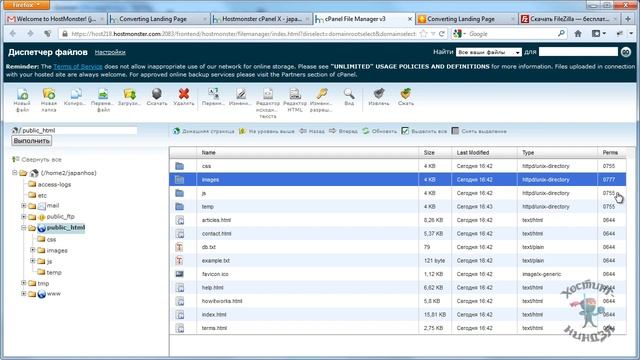Create a new file with Новый файл
The height and width of the screenshot is (360, 640).
(22, 99)
